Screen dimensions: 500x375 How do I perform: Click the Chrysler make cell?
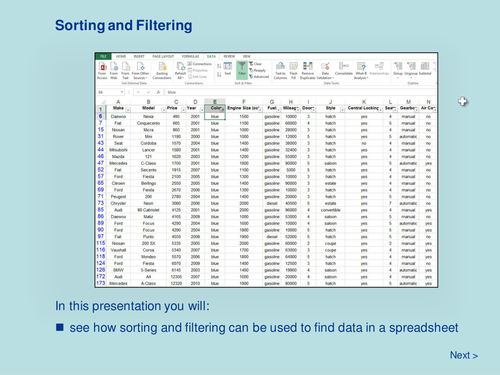[x=118, y=203]
